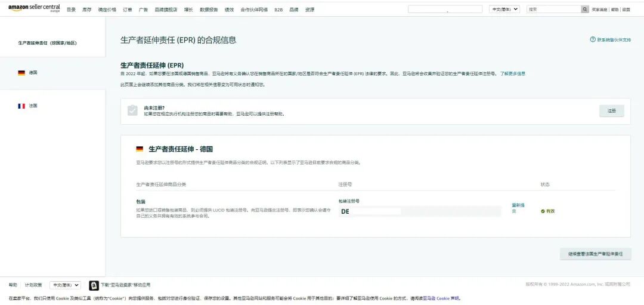Screen dimensions: 644x305
Task: Open the 增长 menu
Action: (x=188, y=10)
